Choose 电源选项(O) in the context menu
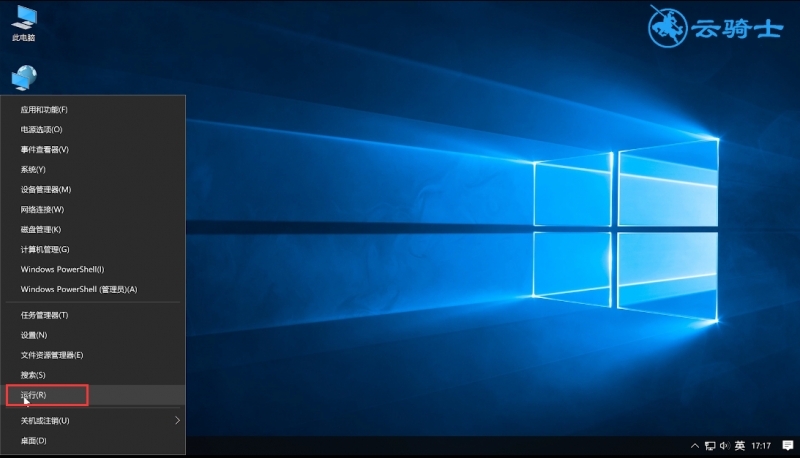Image resolution: width=800 pixels, height=458 pixels. point(95,130)
